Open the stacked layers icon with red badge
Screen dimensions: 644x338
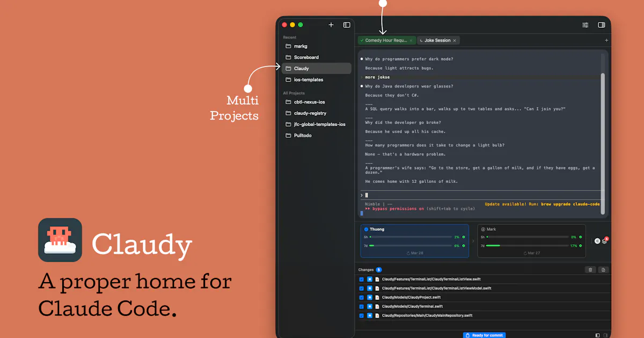tap(605, 241)
